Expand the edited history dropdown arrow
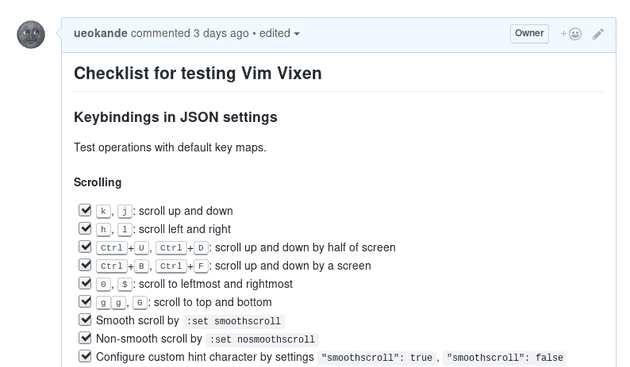The width and height of the screenshot is (630, 367). point(297,34)
